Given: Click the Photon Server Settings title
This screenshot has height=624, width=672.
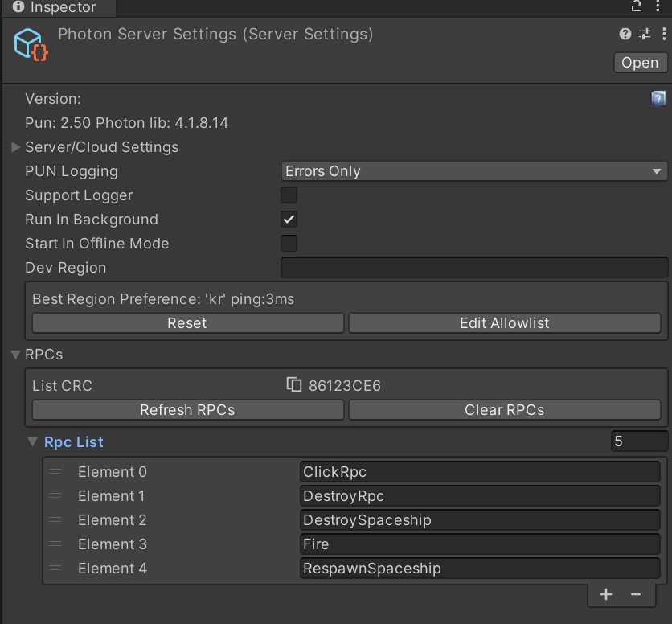Looking at the screenshot, I should point(215,34).
